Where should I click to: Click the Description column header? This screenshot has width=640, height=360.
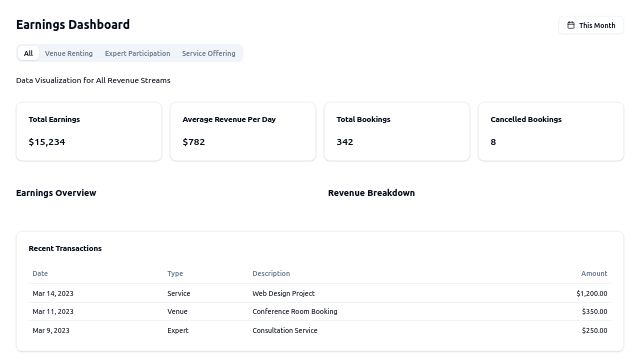click(x=271, y=273)
